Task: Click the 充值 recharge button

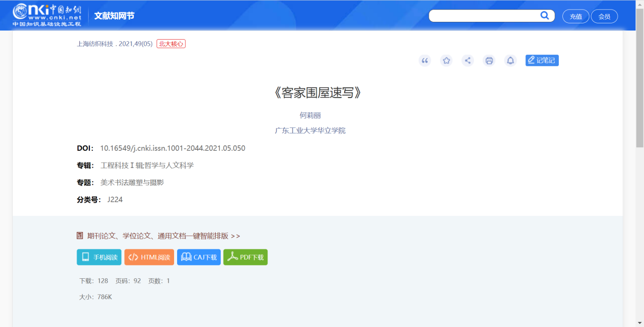Action: tap(575, 16)
